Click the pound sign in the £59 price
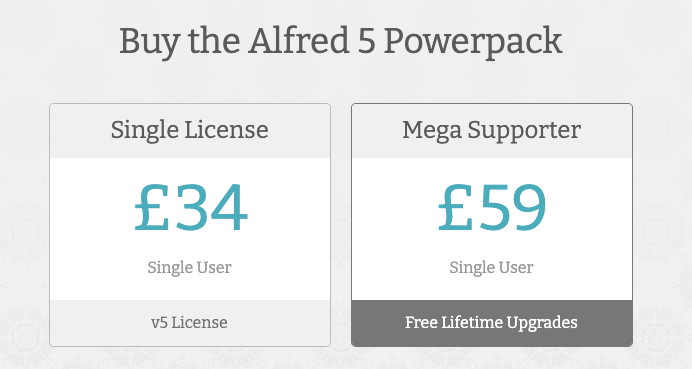 coord(455,207)
